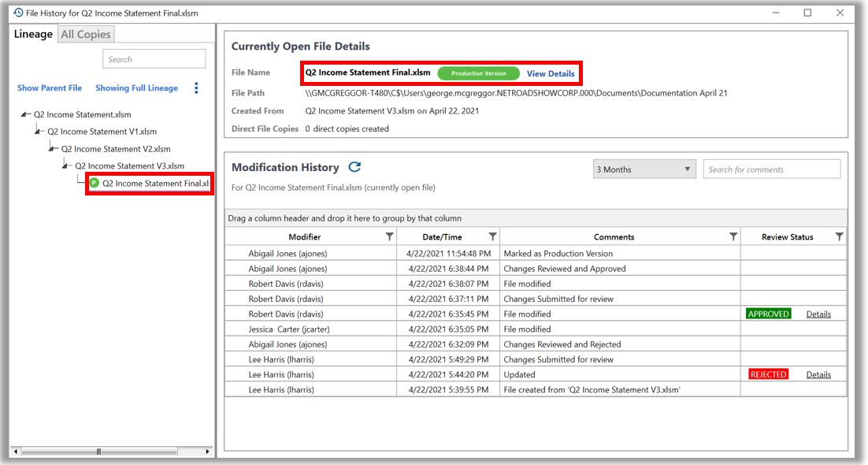The height and width of the screenshot is (465, 868).
Task: Select Q2 Income Statement Final tree item
Action: pyautogui.click(x=155, y=184)
